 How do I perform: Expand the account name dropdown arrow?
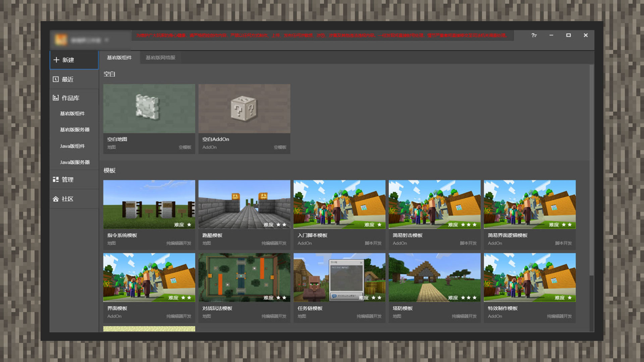pos(107,40)
